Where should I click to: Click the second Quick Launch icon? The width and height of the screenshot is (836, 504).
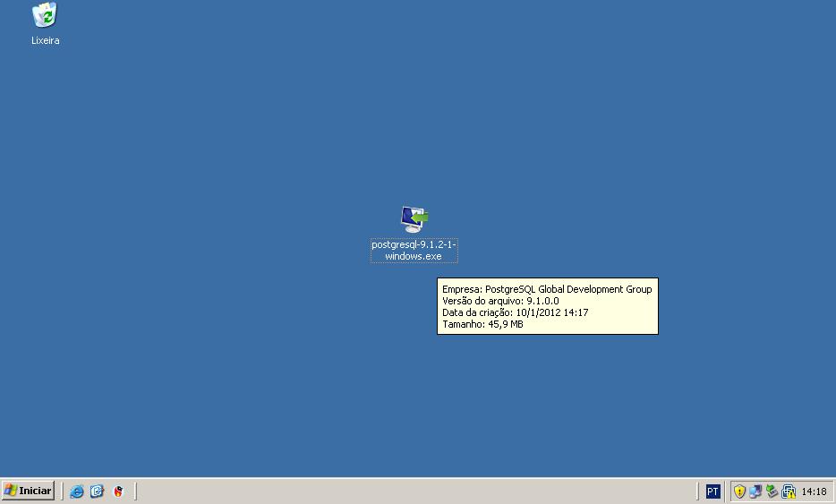point(97,491)
